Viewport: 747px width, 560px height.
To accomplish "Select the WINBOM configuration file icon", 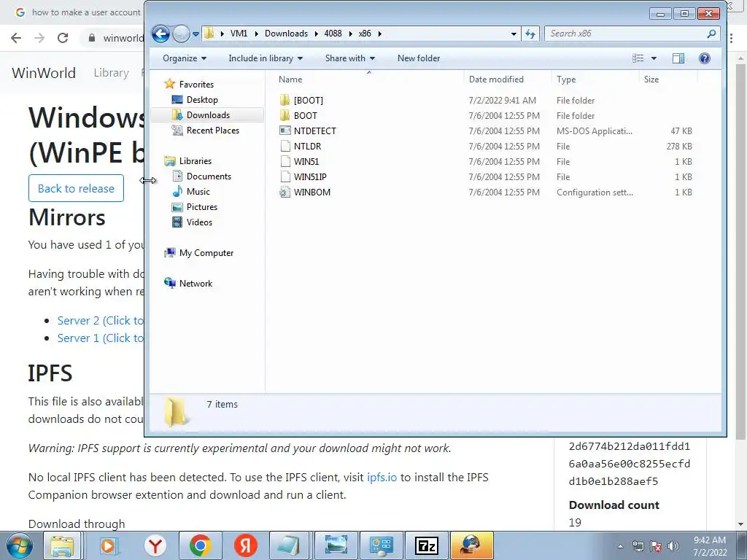I will [285, 192].
